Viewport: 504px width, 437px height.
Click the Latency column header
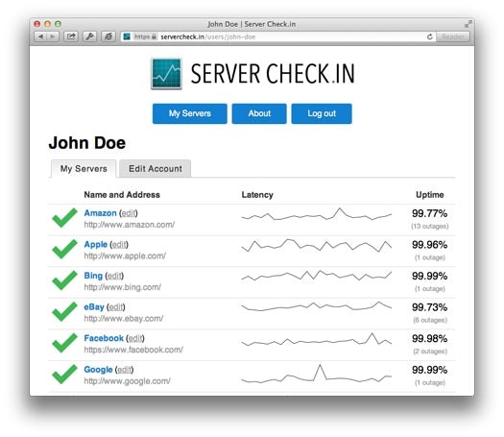257,195
